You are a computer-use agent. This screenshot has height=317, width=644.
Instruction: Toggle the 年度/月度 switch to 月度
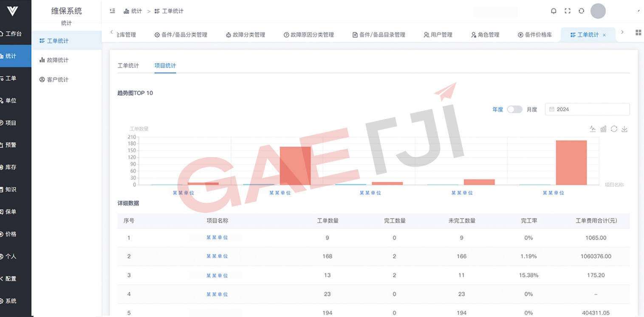click(x=514, y=109)
